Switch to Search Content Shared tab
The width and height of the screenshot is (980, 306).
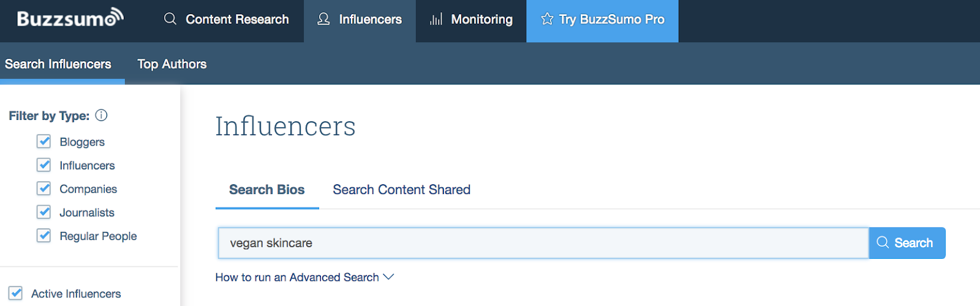pos(401,190)
